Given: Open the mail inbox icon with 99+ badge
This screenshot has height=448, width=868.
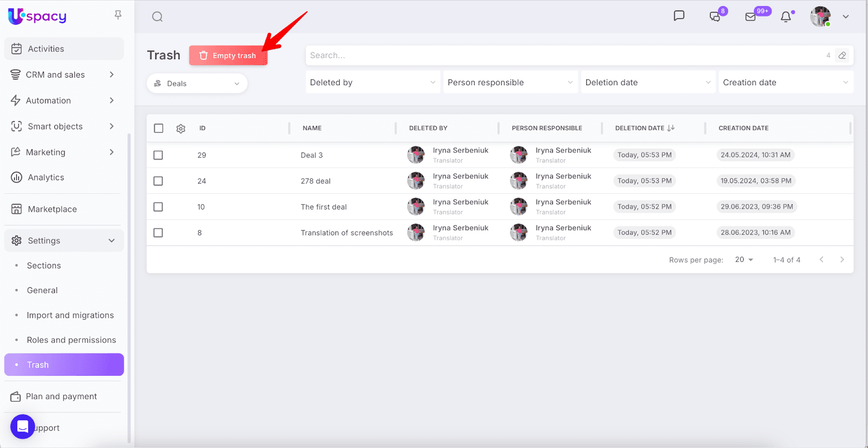Looking at the screenshot, I should click(751, 17).
